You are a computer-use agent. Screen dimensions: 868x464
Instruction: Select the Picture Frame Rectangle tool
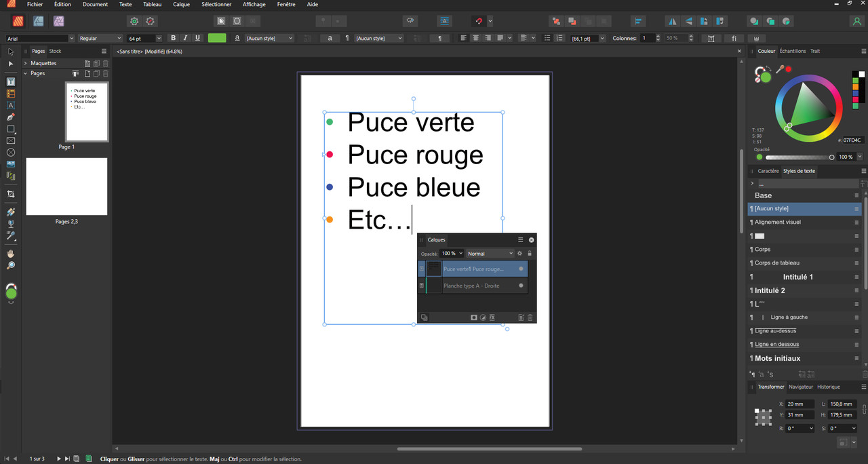click(11, 141)
